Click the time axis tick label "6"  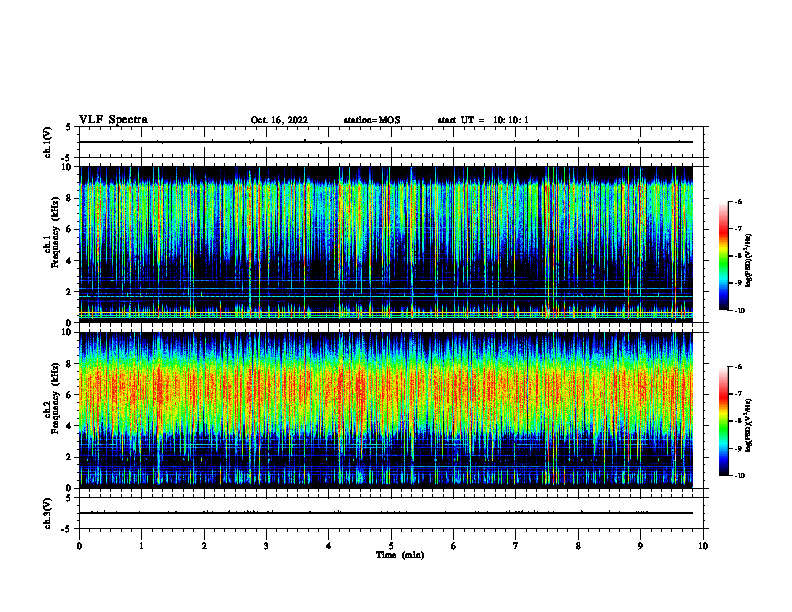pyautogui.click(x=454, y=546)
